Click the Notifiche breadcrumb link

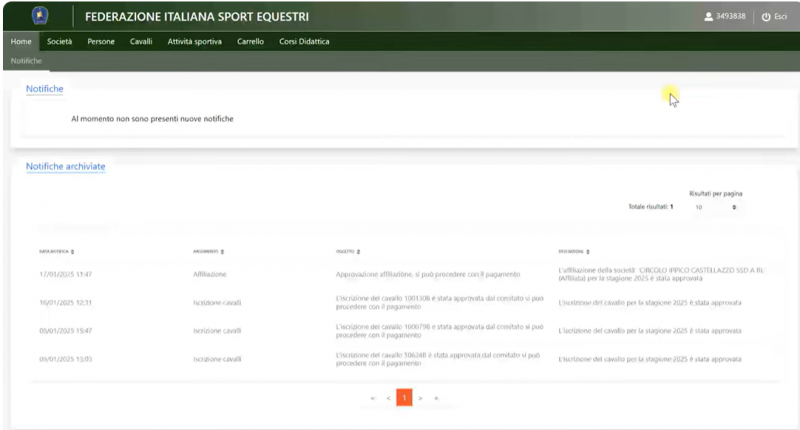[26, 61]
